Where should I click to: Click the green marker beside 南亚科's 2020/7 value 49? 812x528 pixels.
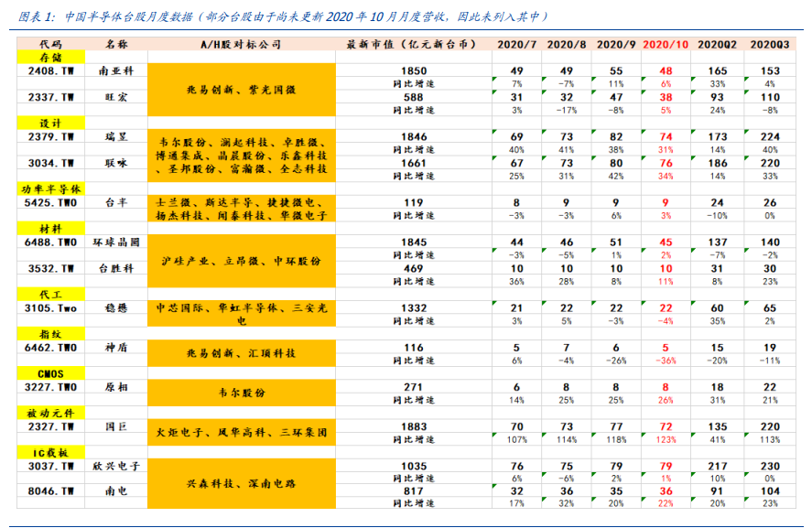pyautogui.click(x=494, y=80)
